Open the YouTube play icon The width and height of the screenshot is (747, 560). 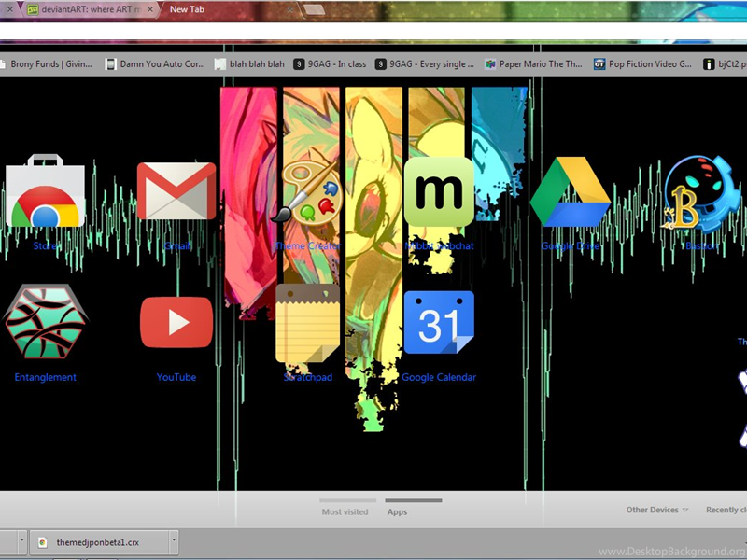176,322
